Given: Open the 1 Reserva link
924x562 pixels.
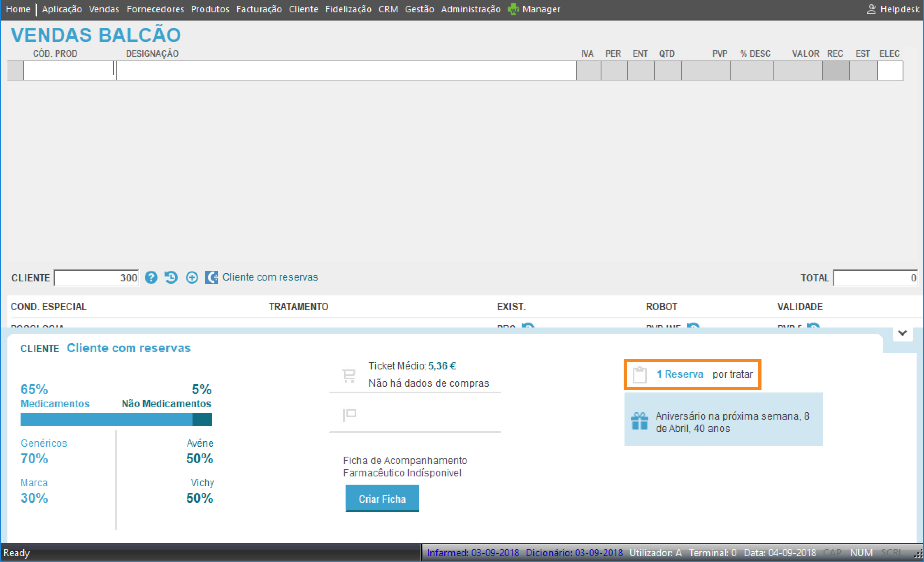Looking at the screenshot, I should [x=680, y=374].
